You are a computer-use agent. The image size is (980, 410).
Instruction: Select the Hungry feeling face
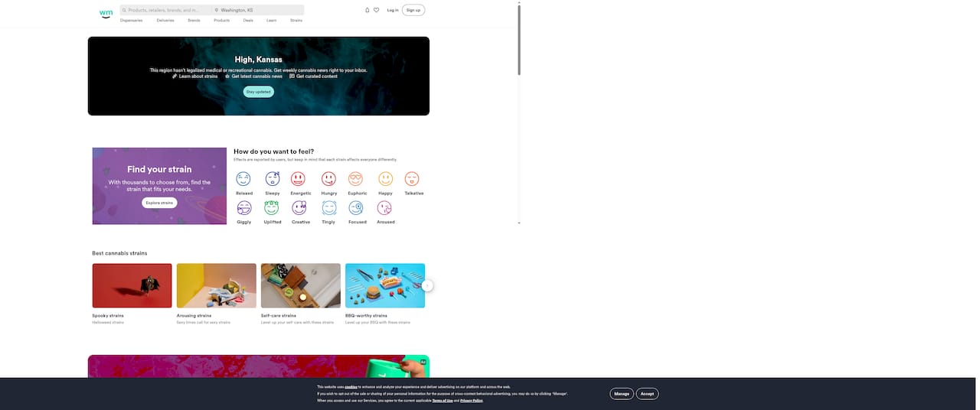click(x=328, y=178)
